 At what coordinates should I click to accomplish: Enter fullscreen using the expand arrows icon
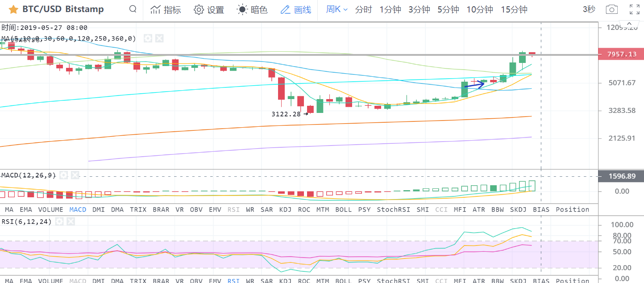(x=634, y=9)
